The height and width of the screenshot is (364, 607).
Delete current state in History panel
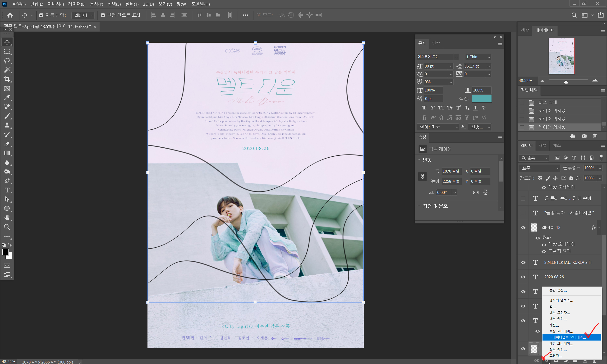(594, 136)
